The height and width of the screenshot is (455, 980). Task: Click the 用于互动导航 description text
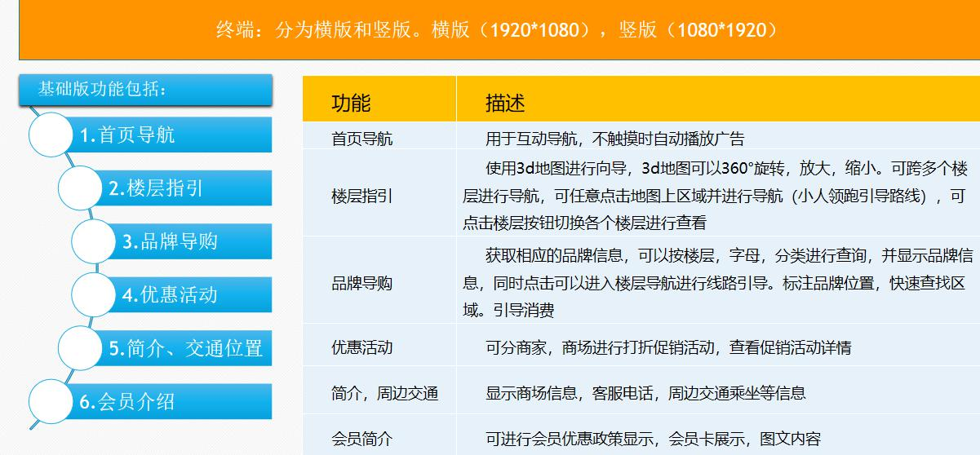pyautogui.click(x=614, y=139)
